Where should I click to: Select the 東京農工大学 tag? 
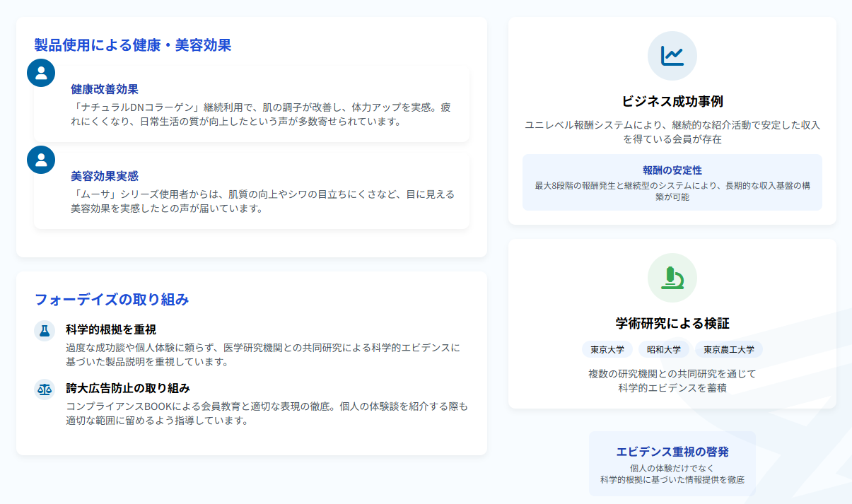coord(729,349)
